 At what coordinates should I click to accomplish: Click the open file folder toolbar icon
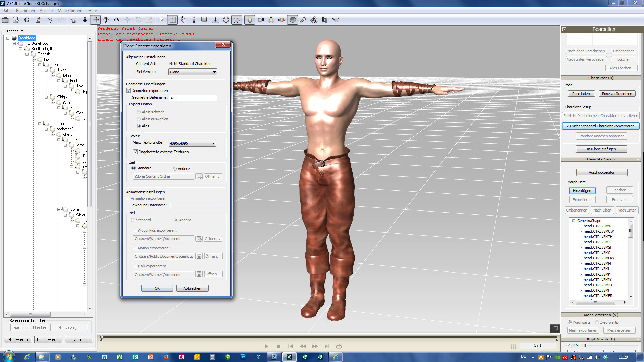pyautogui.click(x=5, y=20)
